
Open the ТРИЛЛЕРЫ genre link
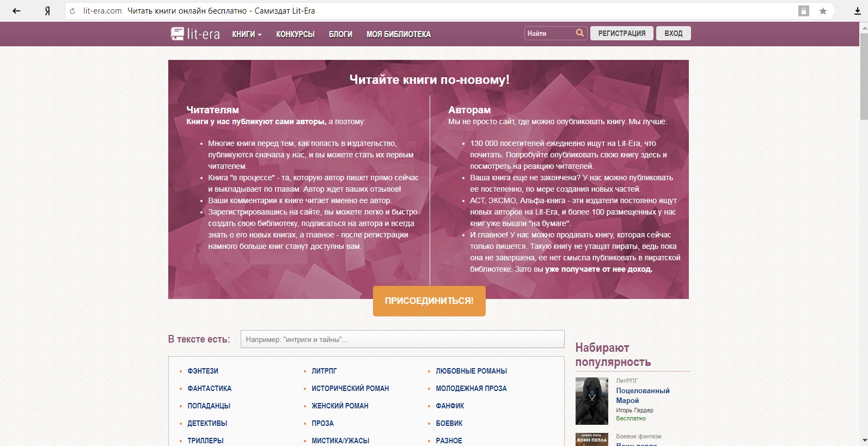(205, 441)
